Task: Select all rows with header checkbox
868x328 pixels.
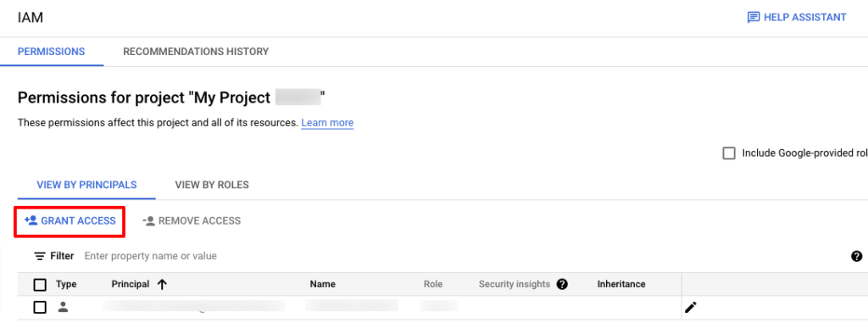Action: [40, 285]
